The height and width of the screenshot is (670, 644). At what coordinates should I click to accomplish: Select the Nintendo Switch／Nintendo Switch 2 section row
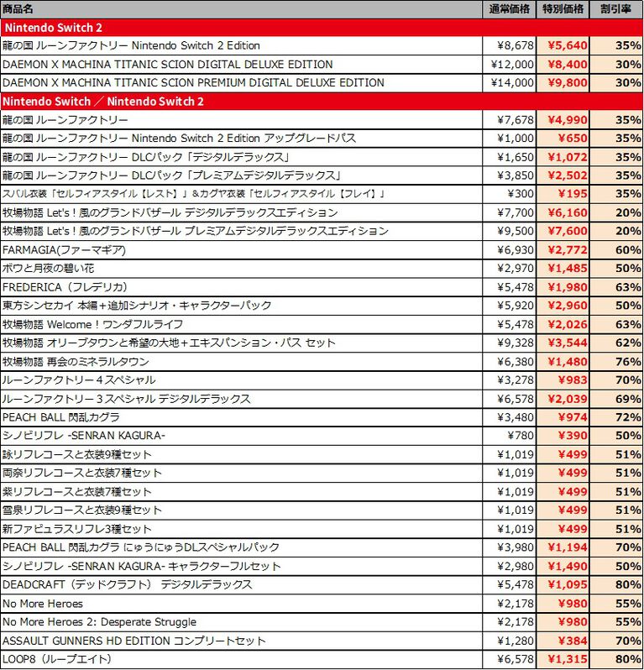[322, 102]
